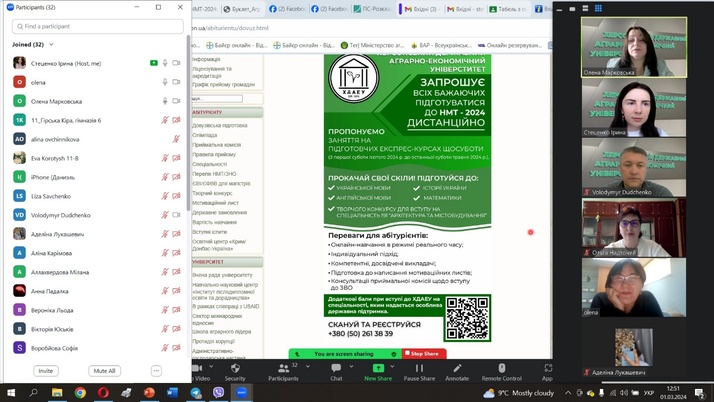
Task: Click muted mic icon for Volodymyr Dudchenko row
Action: [x=165, y=215]
